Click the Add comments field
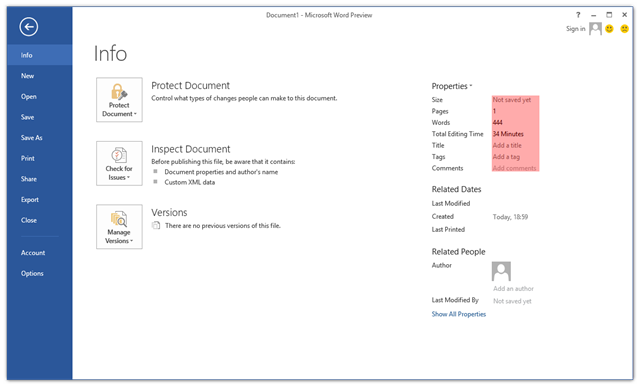640x388 pixels. [514, 168]
